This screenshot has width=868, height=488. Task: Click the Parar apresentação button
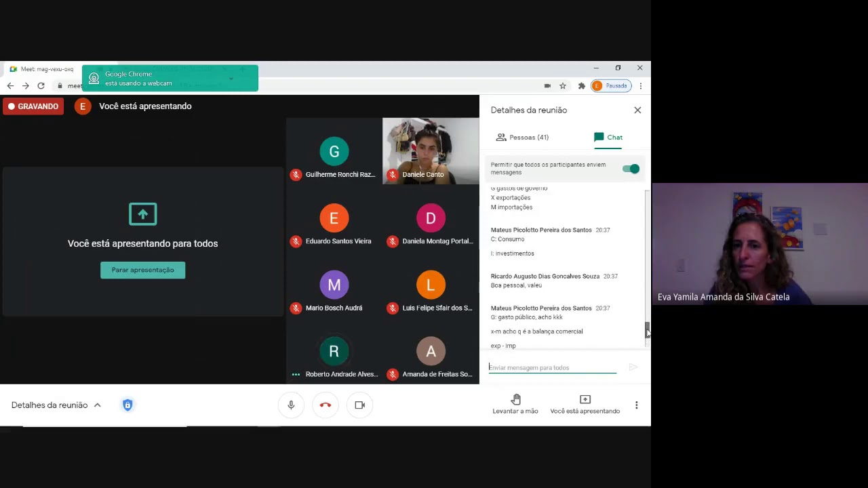(x=142, y=270)
